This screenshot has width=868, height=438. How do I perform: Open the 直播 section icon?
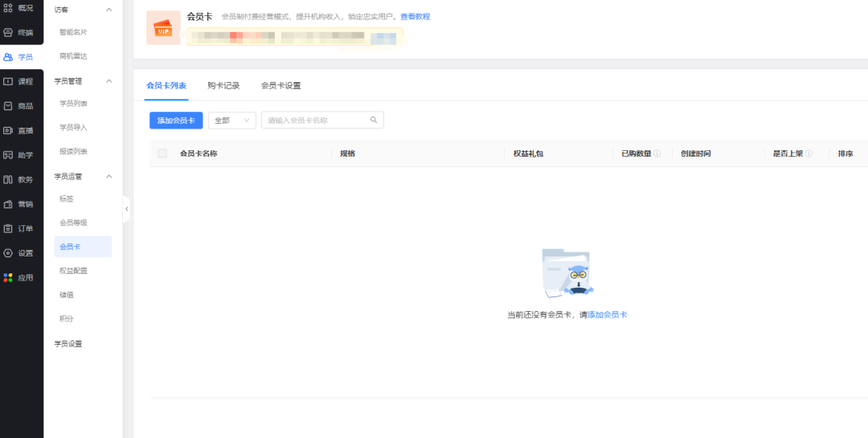tap(8, 130)
